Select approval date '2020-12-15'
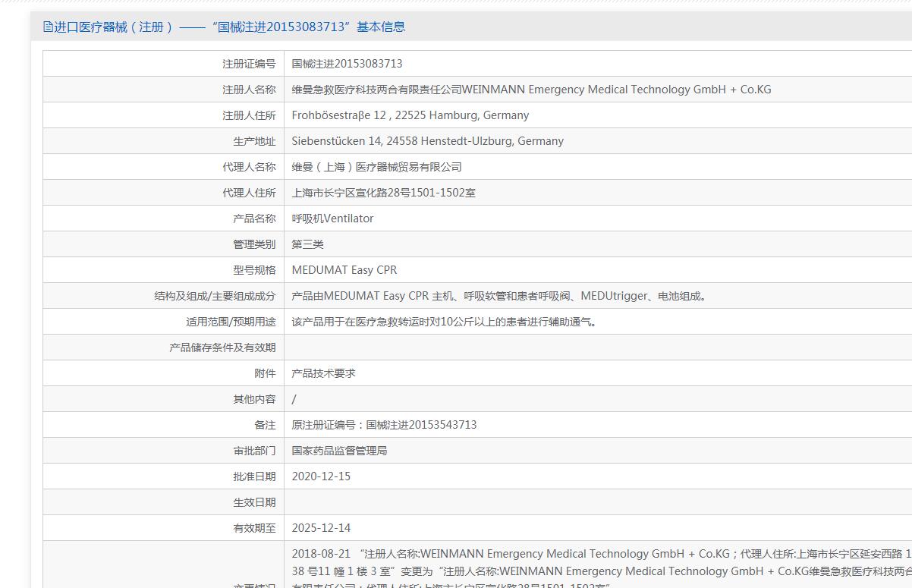The width and height of the screenshot is (912, 588). (x=322, y=476)
